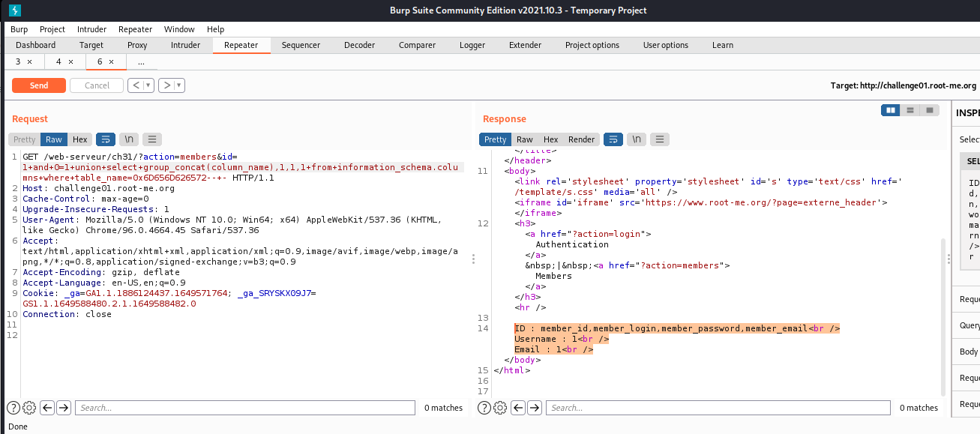Viewport: 980px width, 434px height.
Task: Switch to the Comparer tab
Action: point(417,45)
